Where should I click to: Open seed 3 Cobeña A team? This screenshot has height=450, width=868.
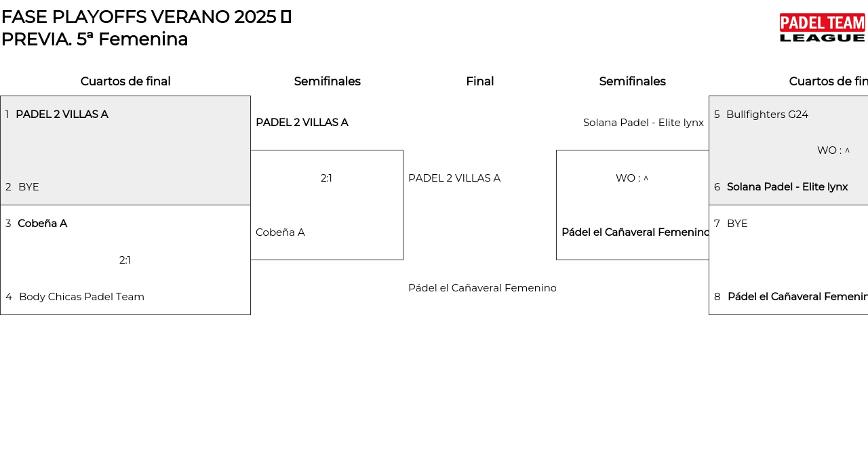pos(42,224)
